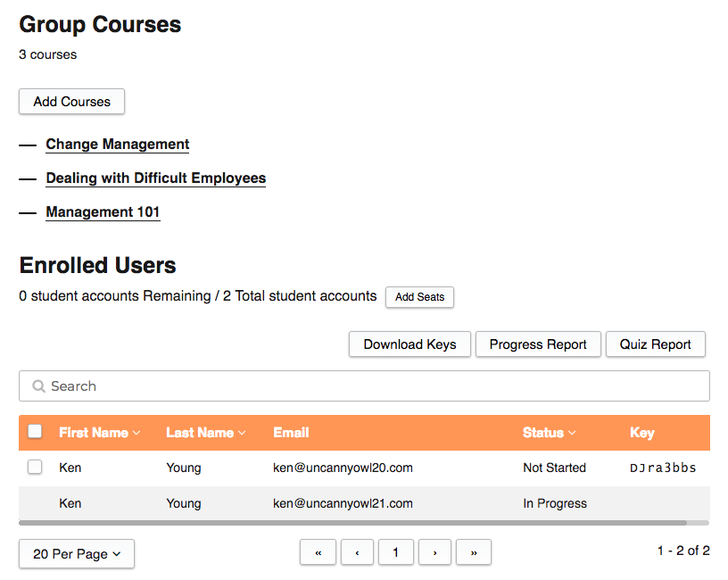Go to the previous page arrow
The width and height of the screenshot is (728, 580).
(357, 552)
